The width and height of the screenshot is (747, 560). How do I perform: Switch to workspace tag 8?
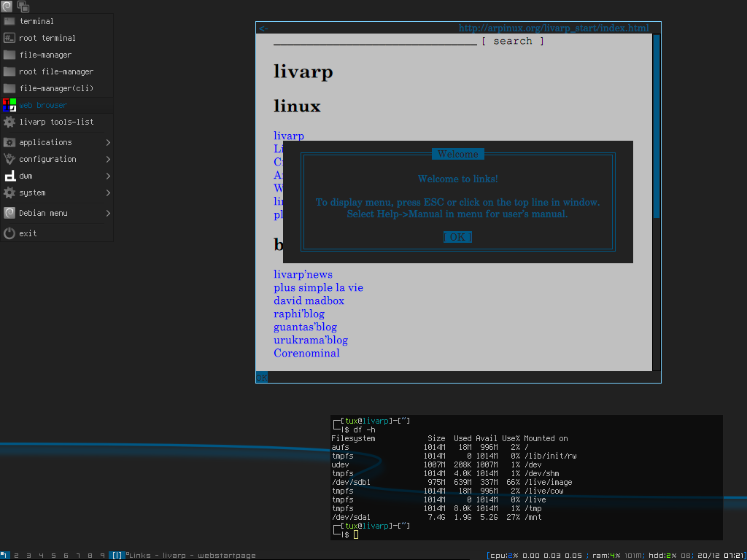(x=90, y=555)
